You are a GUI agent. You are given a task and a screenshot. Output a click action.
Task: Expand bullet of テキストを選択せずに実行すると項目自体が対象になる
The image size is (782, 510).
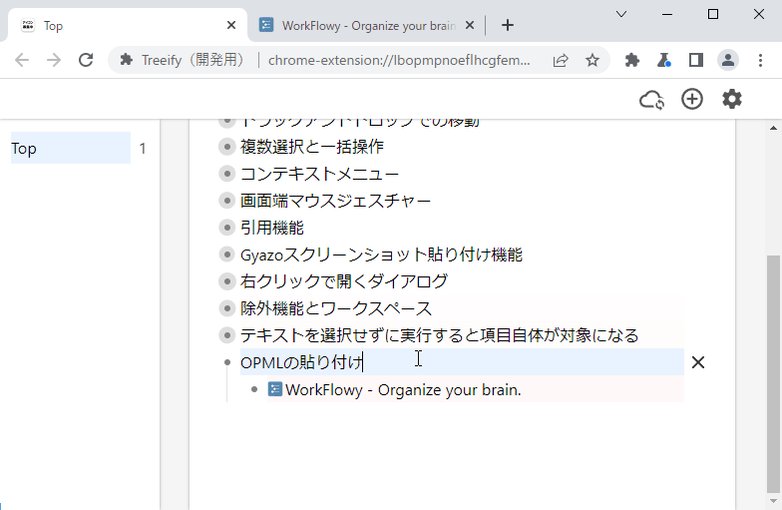227,335
